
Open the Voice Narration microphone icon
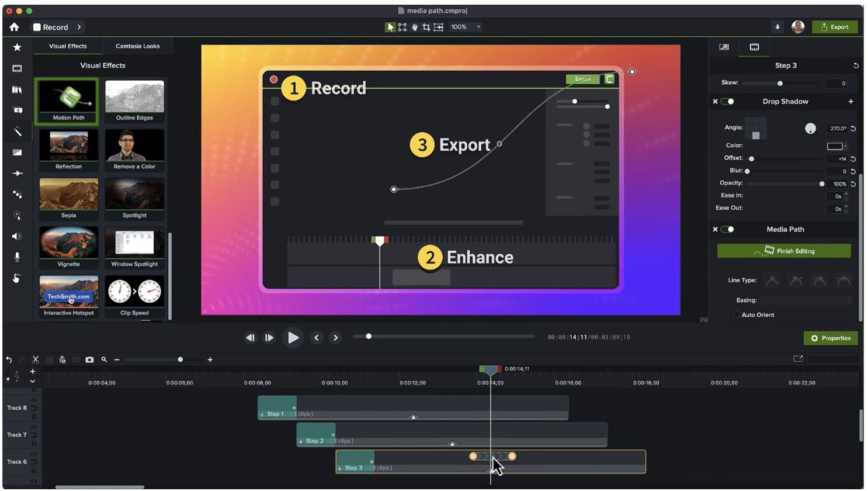pyautogui.click(x=17, y=257)
